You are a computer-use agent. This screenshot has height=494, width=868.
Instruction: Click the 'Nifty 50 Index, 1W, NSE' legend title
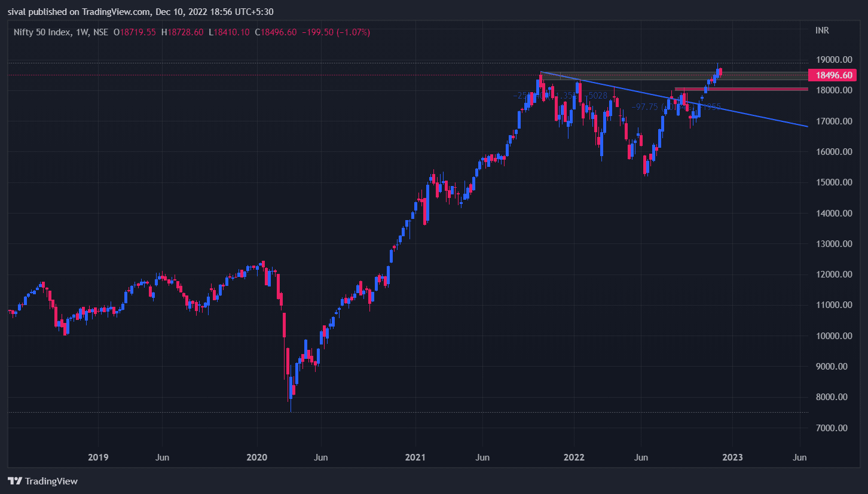coord(61,32)
